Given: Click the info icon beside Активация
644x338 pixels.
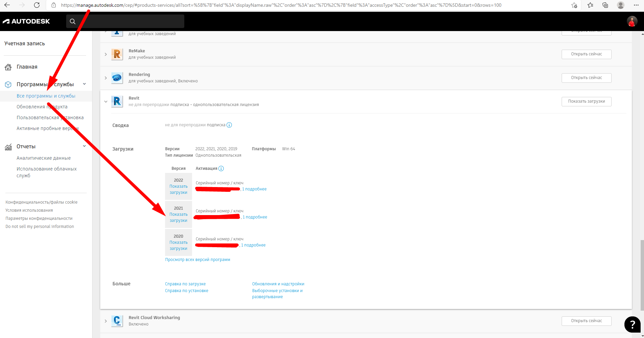Looking at the screenshot, I should click(221, 168).
